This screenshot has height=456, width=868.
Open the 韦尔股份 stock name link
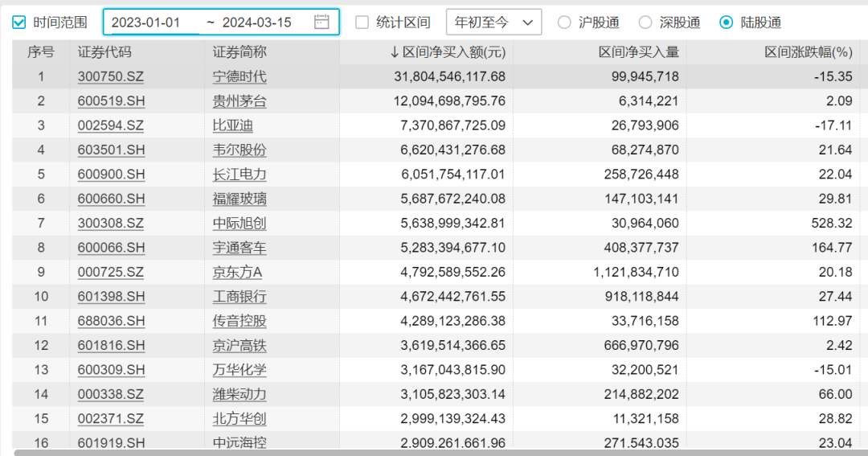coord(240,150)
